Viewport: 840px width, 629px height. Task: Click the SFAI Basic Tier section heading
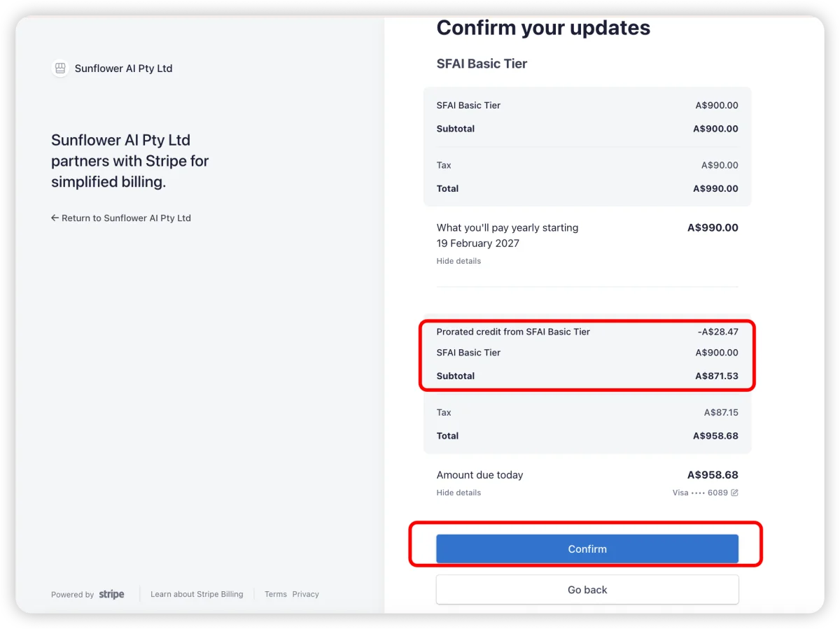[482, 64]
